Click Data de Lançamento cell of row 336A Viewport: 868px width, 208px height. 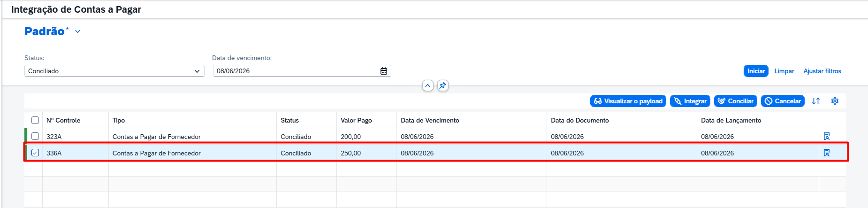758,153
